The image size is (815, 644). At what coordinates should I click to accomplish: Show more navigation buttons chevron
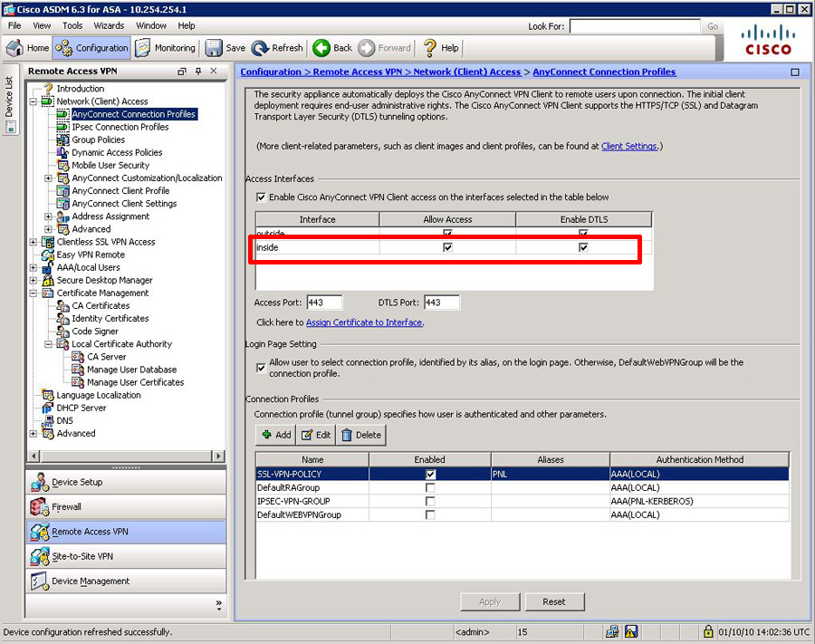[x=219, y=604]
